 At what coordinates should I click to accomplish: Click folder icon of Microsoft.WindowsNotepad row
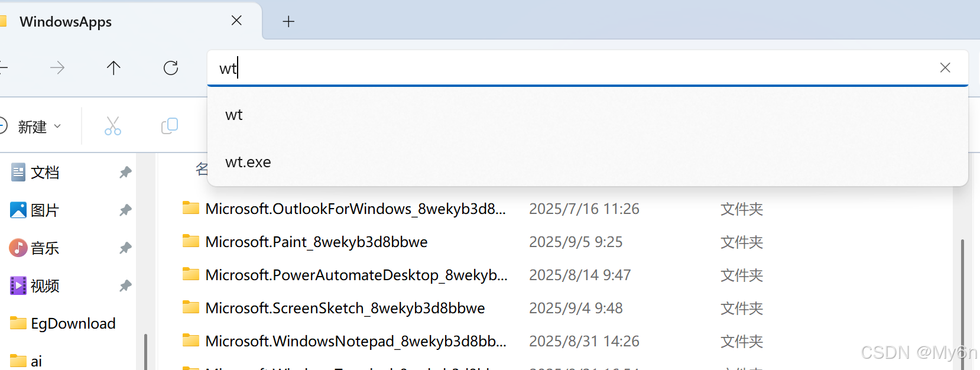click(x=190, y=340)
